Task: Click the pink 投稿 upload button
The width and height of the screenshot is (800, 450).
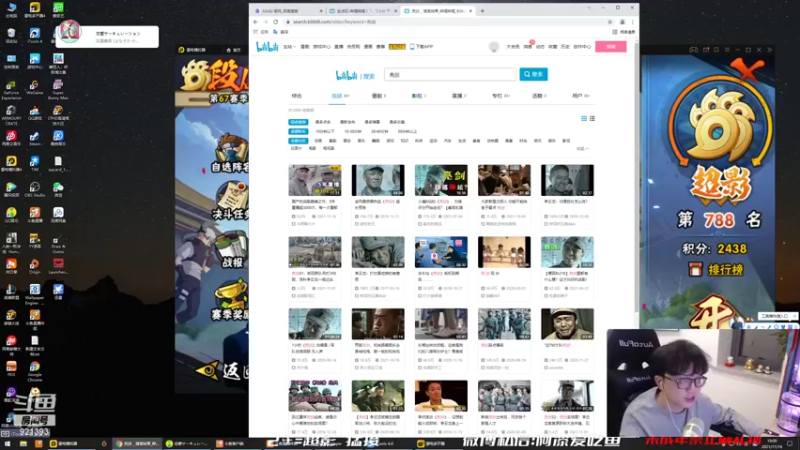Action: click(x=610, y=46)
